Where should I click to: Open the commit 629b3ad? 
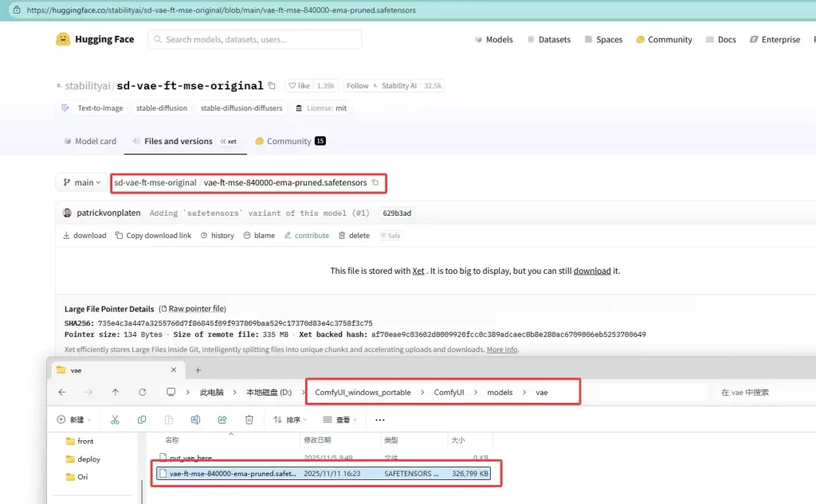click(x=397, y=213)
